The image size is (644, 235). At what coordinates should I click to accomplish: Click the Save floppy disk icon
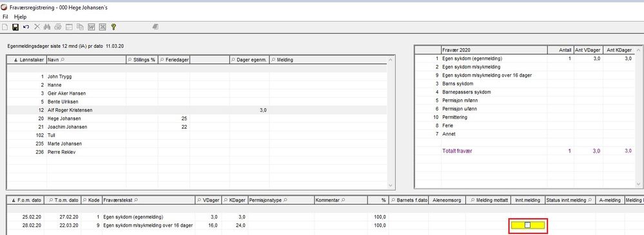click(15, 27)
